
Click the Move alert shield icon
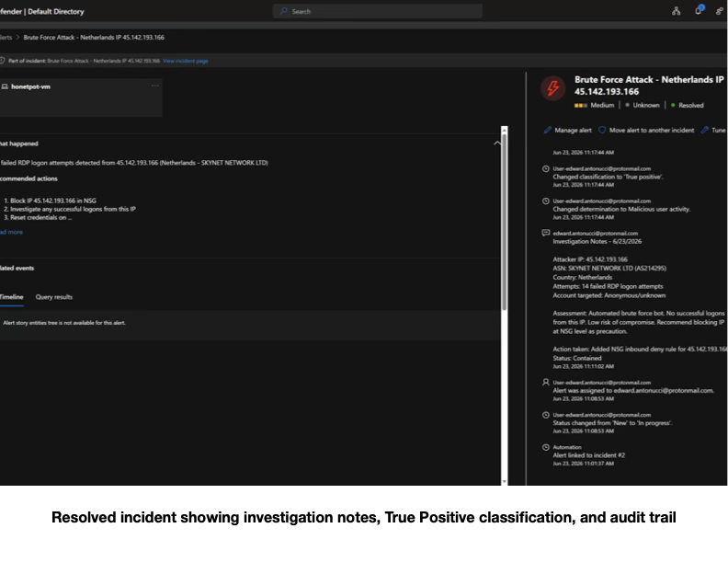click(x=602, y=130)
